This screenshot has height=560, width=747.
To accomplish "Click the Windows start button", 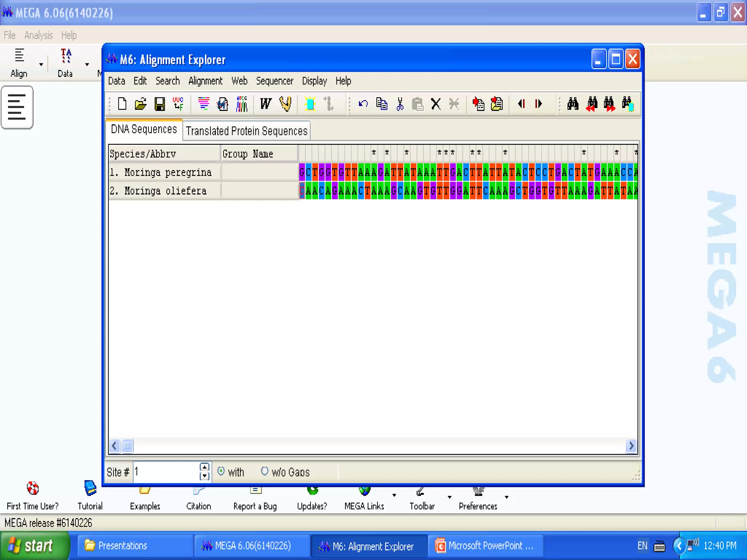I will point(34,545).
